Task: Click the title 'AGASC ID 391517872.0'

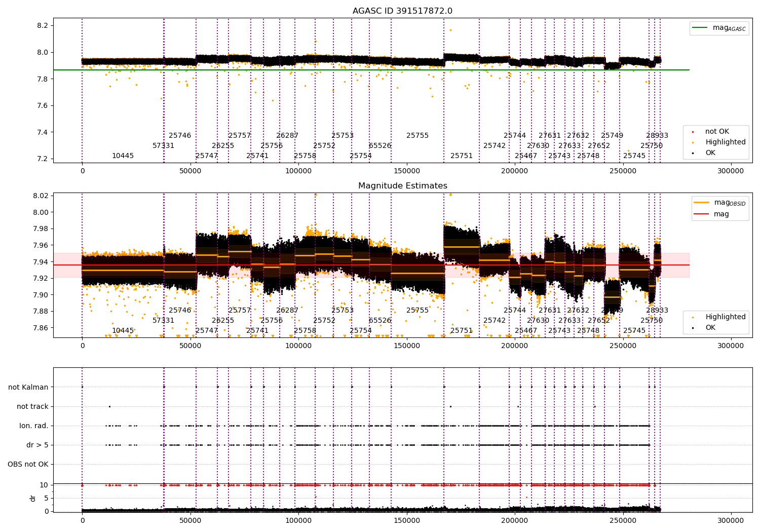Action: point(403,11)
